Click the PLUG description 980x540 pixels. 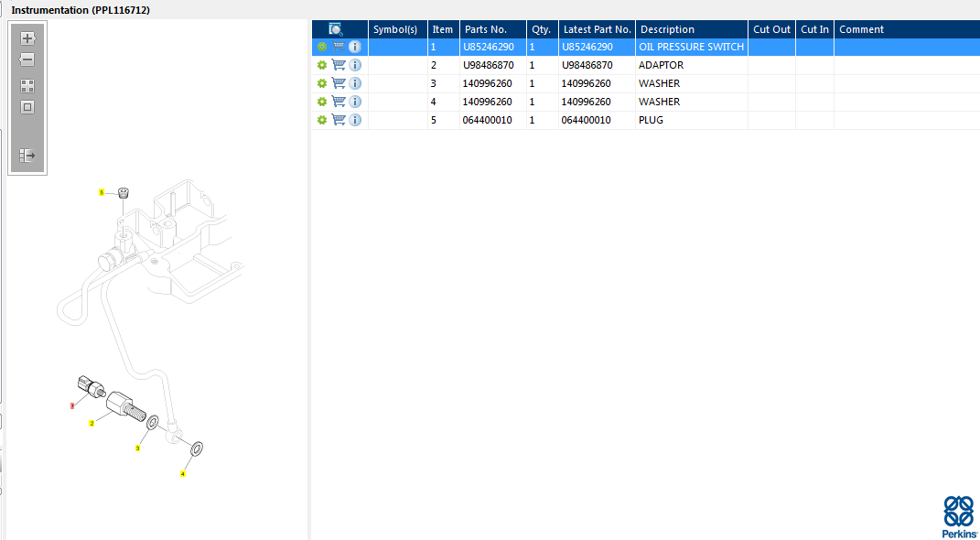[652, 120]
